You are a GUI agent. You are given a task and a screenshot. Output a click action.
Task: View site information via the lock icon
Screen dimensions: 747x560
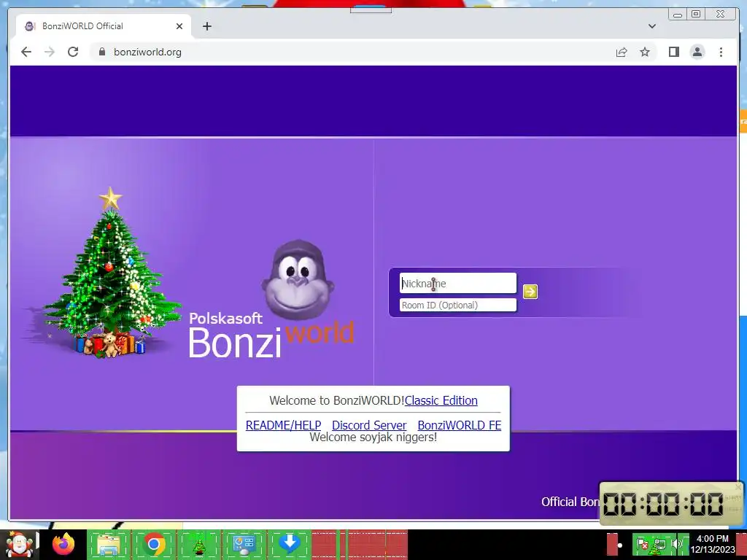coord(101,52)
